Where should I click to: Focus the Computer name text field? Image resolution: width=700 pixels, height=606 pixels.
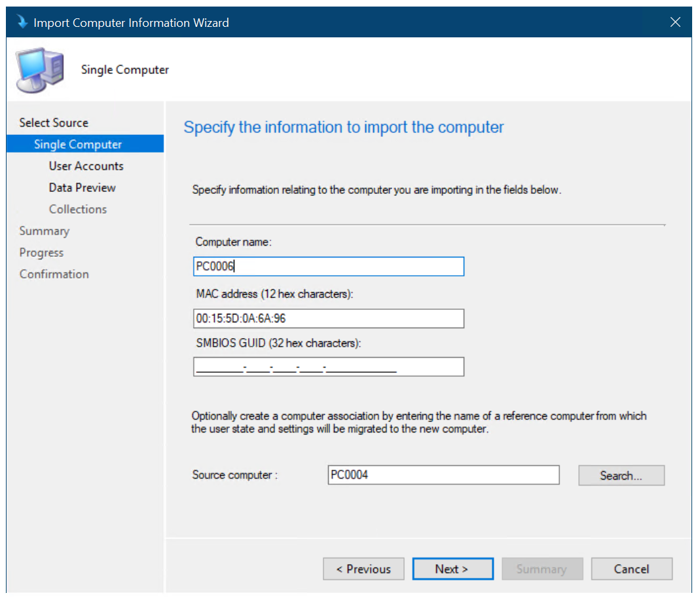[329, 267]
